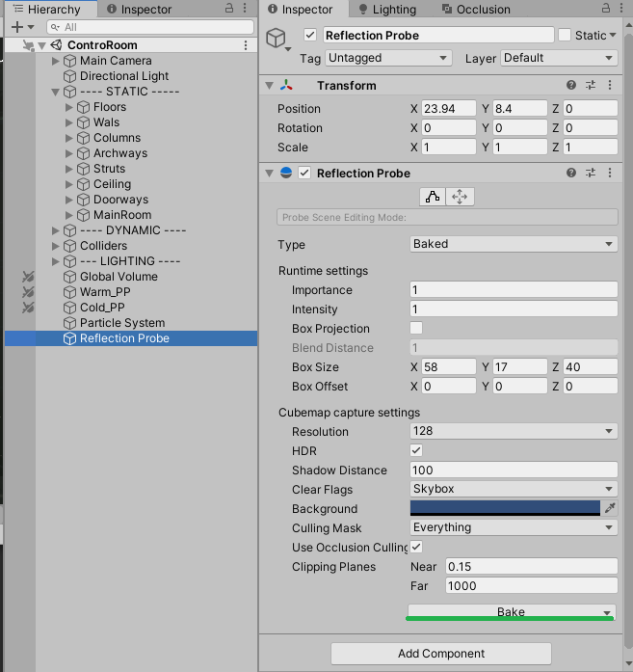Select MainRoom in the hierarchy
Viewport: 633px width, 672px height.
(x=122, y=215)
